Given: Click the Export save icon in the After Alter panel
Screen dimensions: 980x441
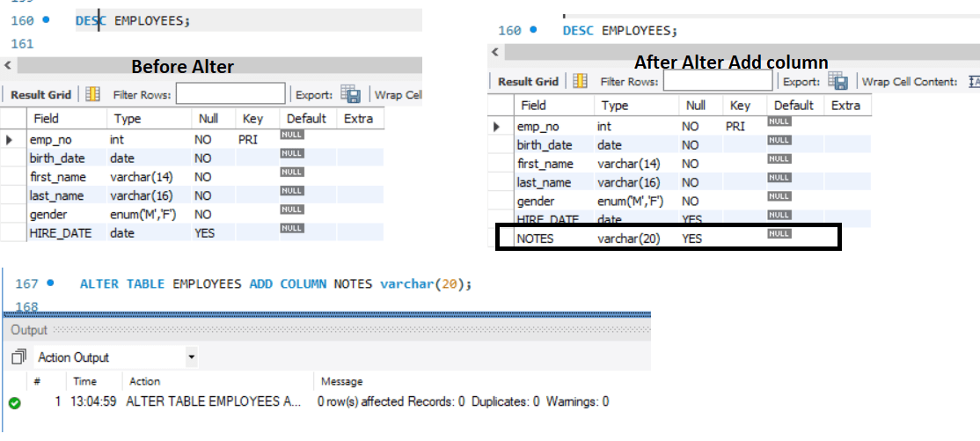Looking at the screenshot, I should pos(838,81).
